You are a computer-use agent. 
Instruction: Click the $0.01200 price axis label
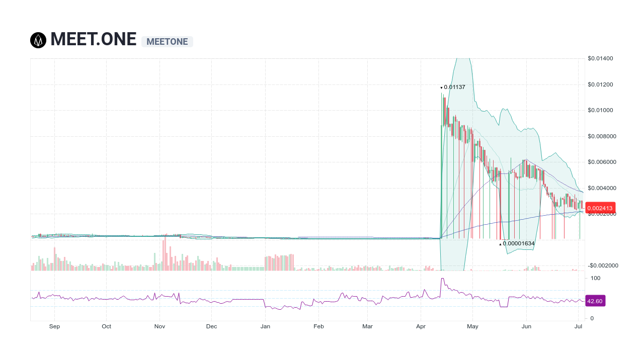click(600, 84)
